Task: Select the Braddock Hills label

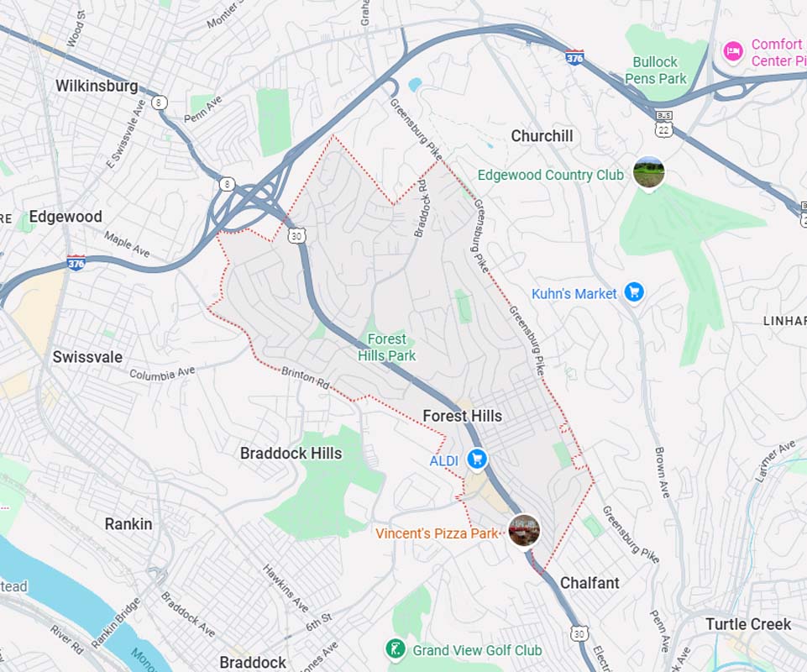Action: [x=291, y=453]
